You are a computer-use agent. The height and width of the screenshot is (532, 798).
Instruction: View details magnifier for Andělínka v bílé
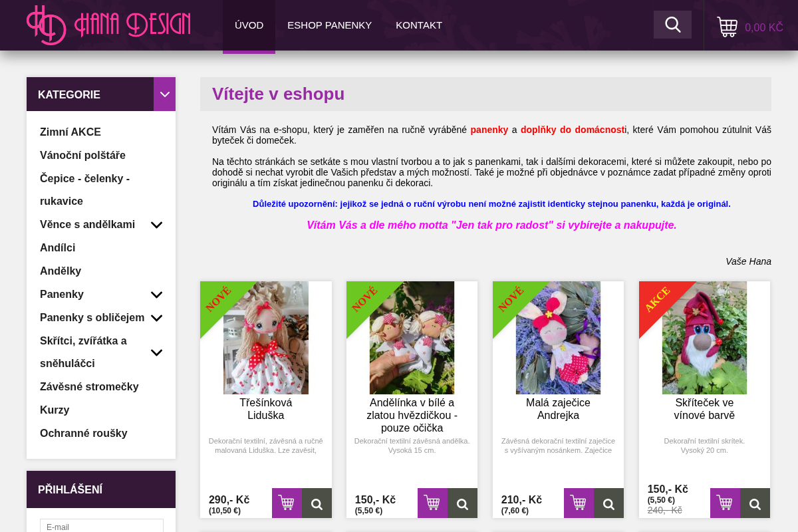(x=462, y=503)
